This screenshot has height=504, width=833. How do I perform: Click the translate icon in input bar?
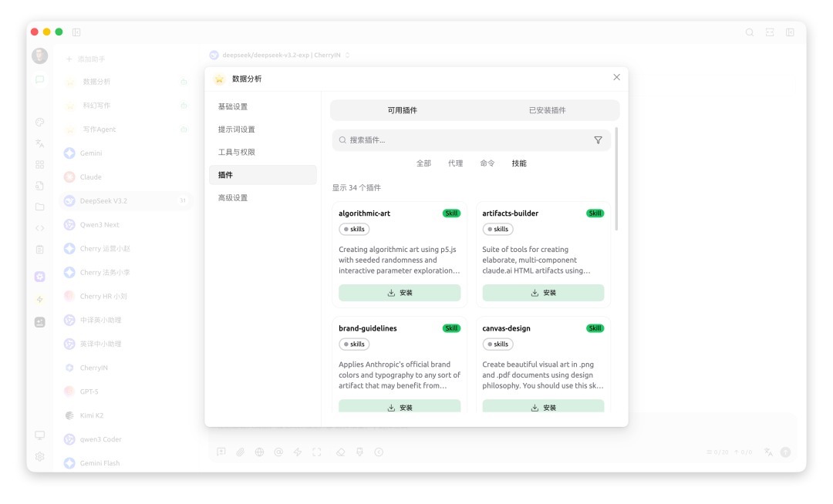click(768, 452)
